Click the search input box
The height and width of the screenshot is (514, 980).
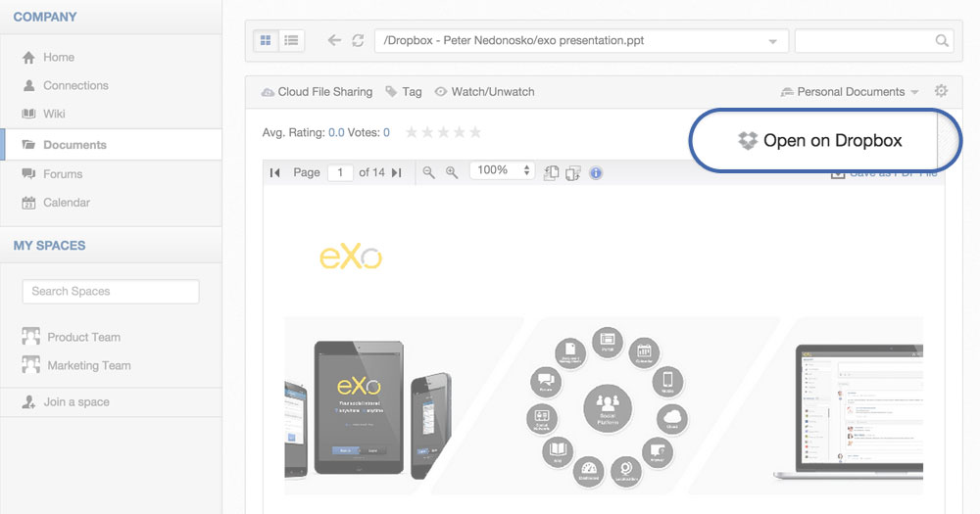874,40
